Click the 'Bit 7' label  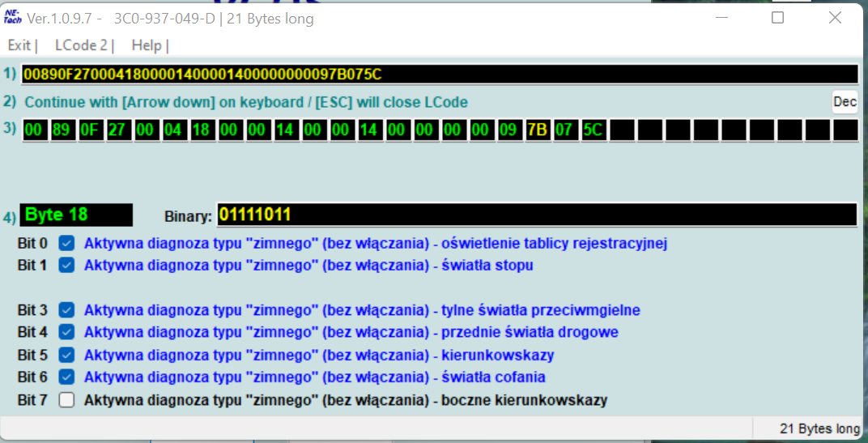[x=32, y=400]
